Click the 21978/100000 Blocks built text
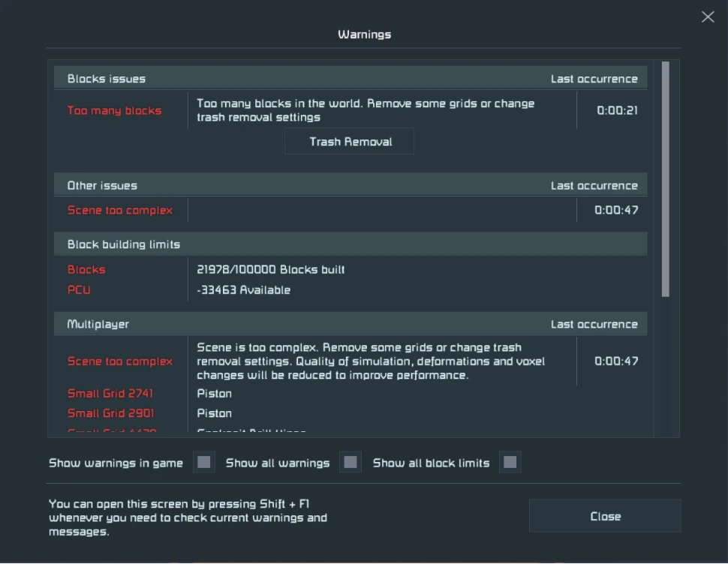Screen dimensions: 728x564 (271, 270)
